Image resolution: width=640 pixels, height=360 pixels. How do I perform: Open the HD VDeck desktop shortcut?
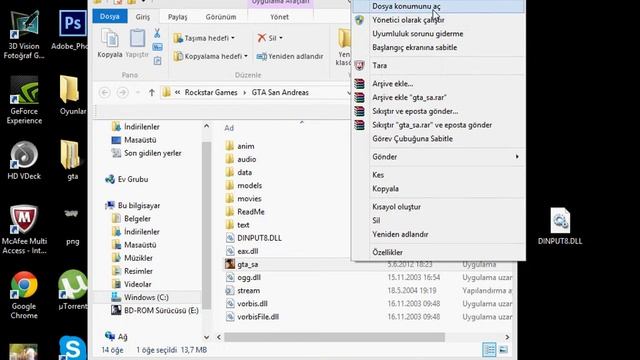(x=24, y=161)
